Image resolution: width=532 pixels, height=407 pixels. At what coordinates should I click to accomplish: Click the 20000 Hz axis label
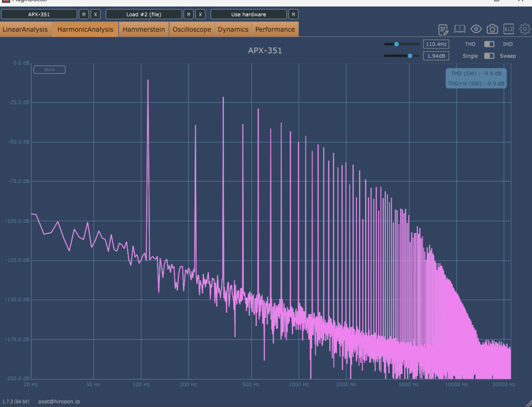[504, 385]
